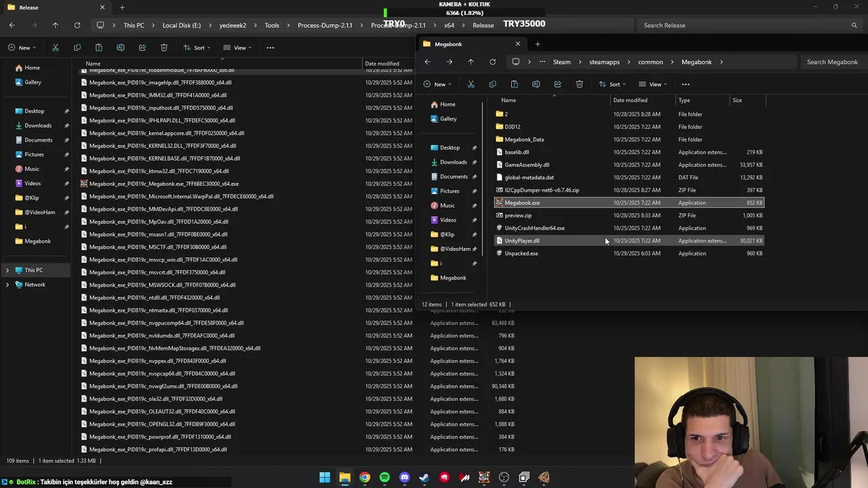This screenshot has width=868, height=488.
Task: Share selected item from Release window
Action: [x=142, y=47]
